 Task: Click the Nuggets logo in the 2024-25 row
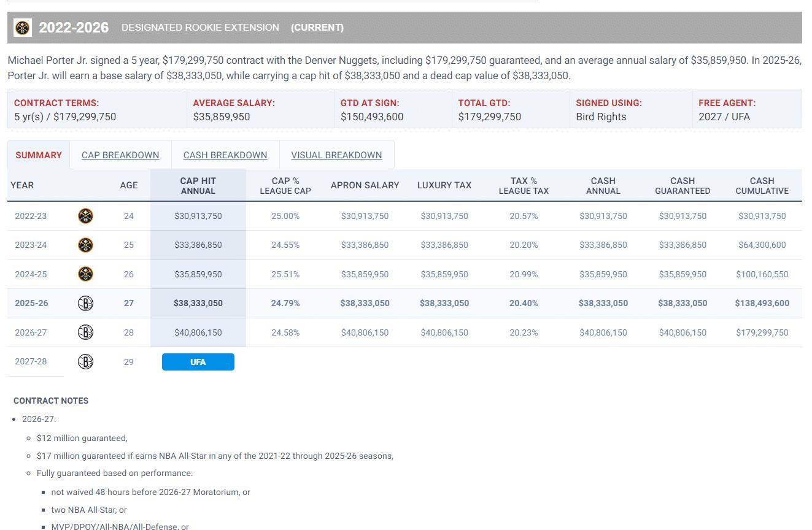pyautogui.click(x=85, y=274)
